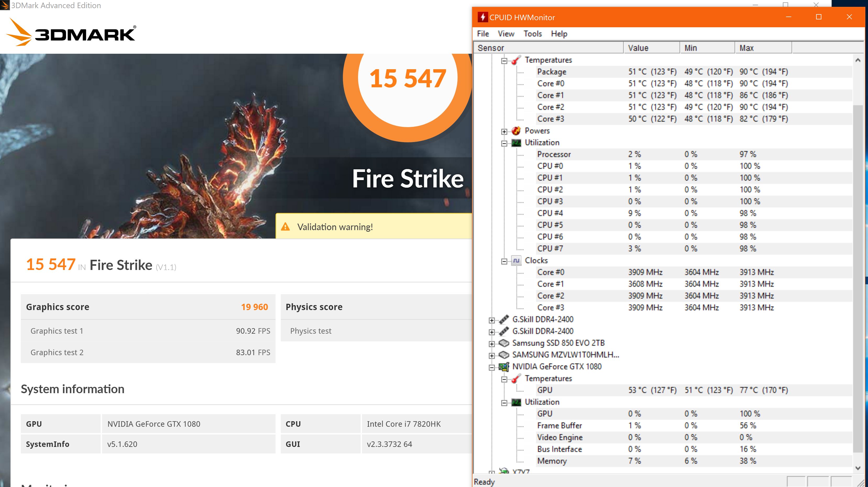868x487 pixels.
Task: Click the second G.Skill DDR4-2400 memory icon
Action: 503,331
